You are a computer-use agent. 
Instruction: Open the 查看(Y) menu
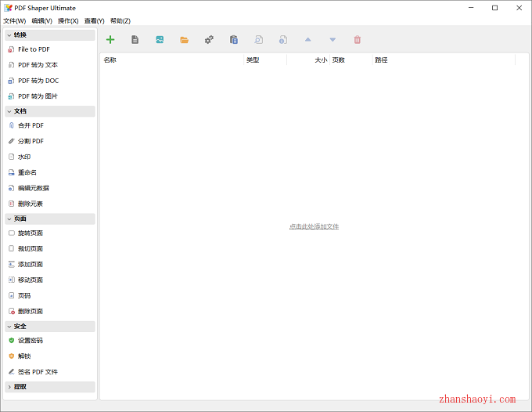(95, 20)
